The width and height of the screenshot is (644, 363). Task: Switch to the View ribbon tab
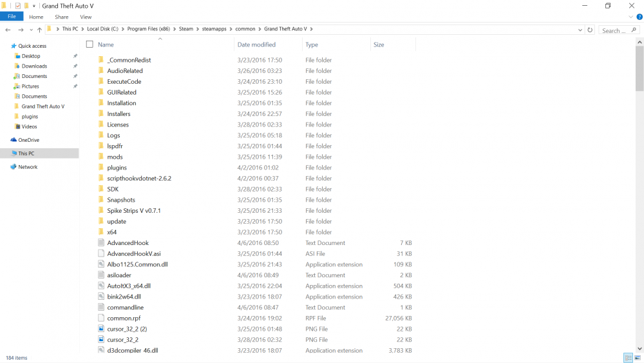(x=86, y=17)
